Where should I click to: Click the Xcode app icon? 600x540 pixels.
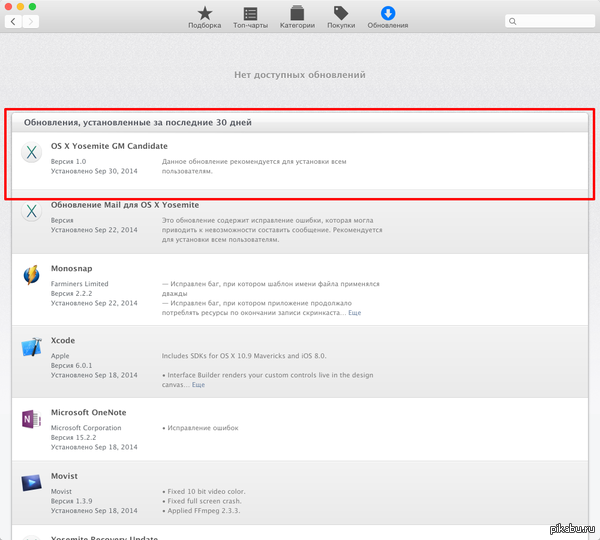(31, 347)
